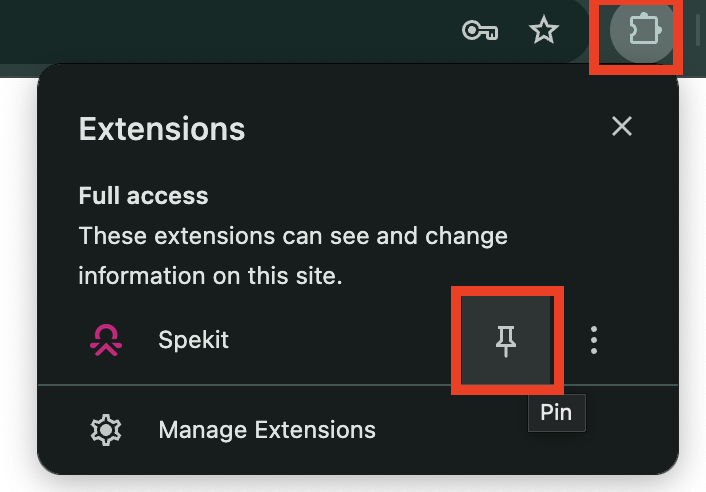The height and width of the screenshot is (492, 706).
Task: Click the Extensions popup heading
Action: tap(162, 129)
